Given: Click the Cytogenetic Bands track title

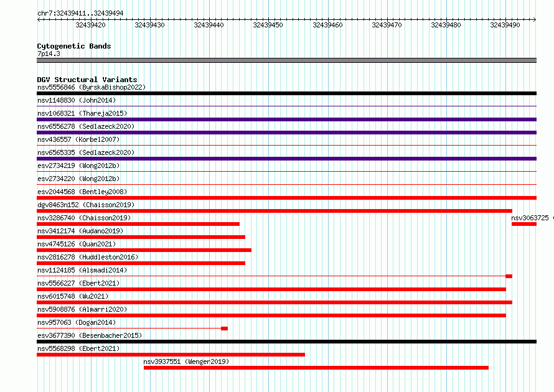Looking at the screenshot, I should pos(74,46).
